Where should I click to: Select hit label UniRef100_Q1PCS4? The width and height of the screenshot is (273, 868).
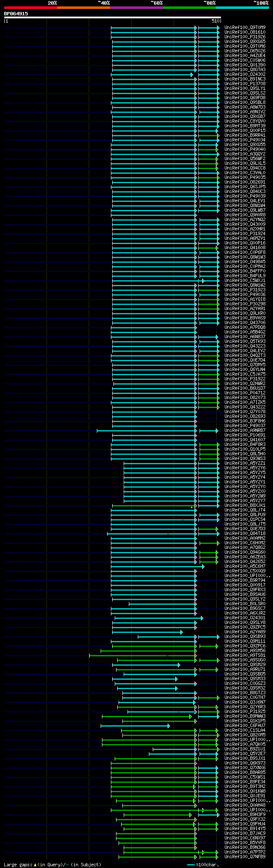245,519
